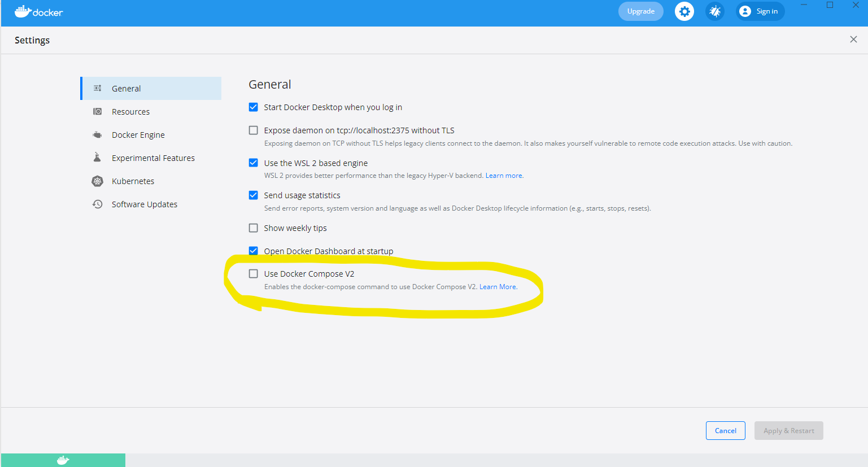The width and height of the screenshot is (868, 467).
Task: Click the Sign in button
Action: pyautogui.click(x=760, y=11)
